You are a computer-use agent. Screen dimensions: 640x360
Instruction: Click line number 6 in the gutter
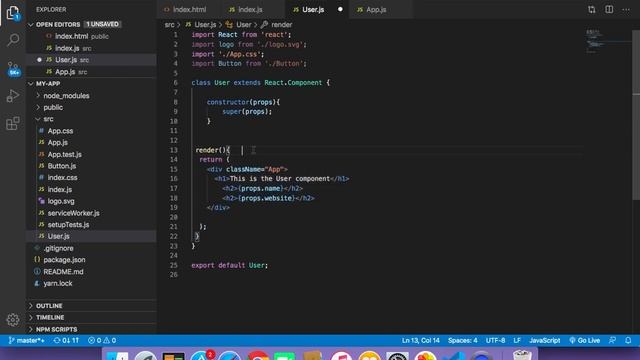click(x=176, y=83)
